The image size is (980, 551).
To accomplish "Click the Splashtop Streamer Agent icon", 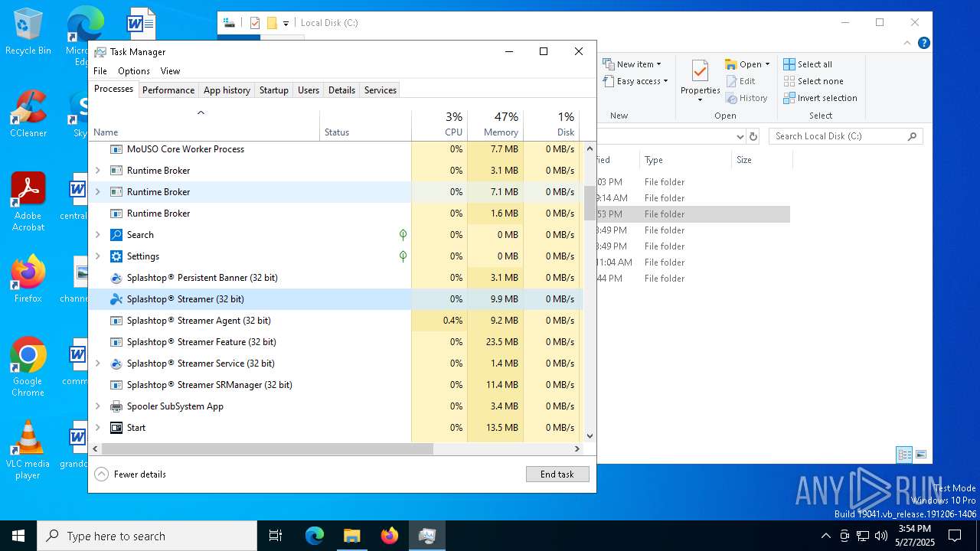I will point(116,321).
